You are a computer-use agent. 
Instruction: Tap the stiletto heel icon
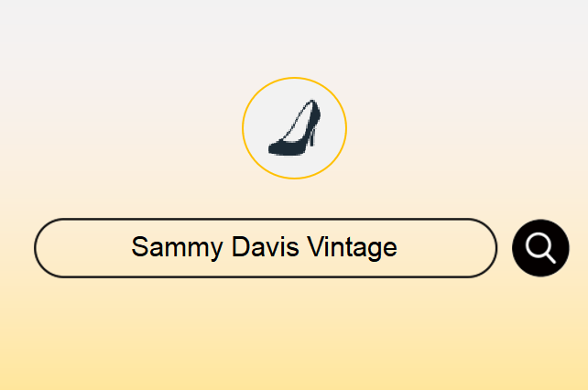[x=294, y=128]
